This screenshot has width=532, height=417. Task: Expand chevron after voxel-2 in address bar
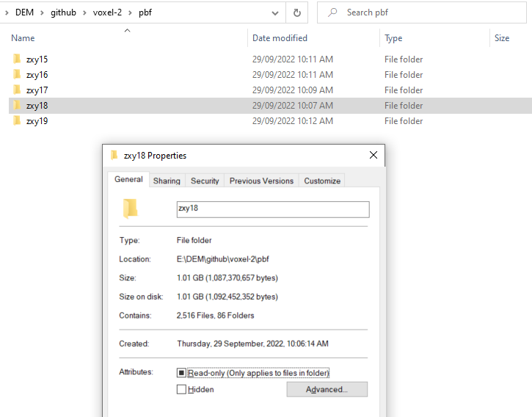130,13
